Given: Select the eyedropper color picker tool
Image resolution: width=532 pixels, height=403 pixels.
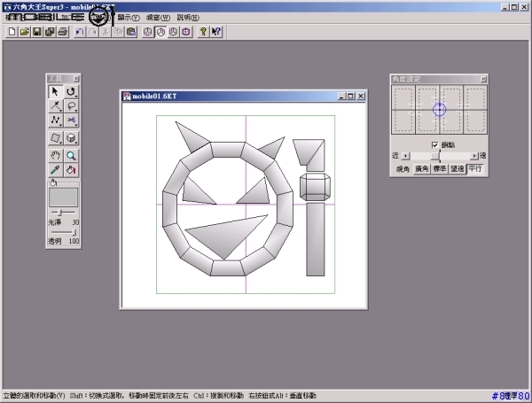Looking at the screenshot, I should [55, 170].
